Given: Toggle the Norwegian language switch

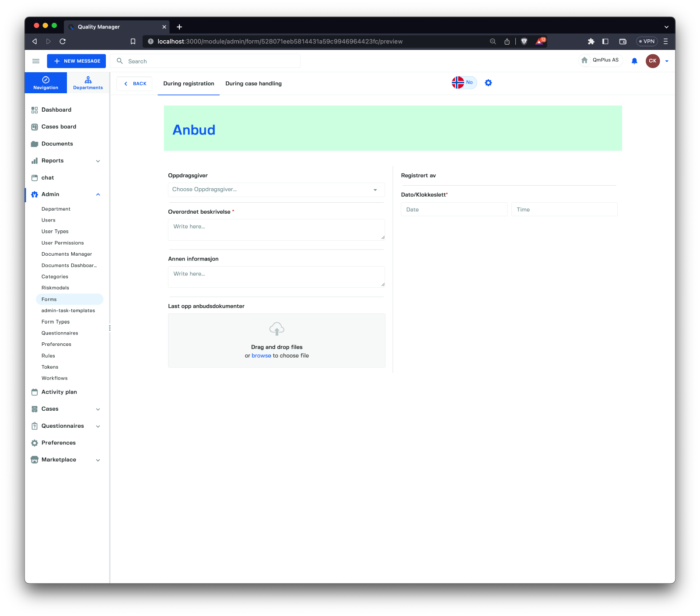Looking at the screenshot, I should 464,83.
